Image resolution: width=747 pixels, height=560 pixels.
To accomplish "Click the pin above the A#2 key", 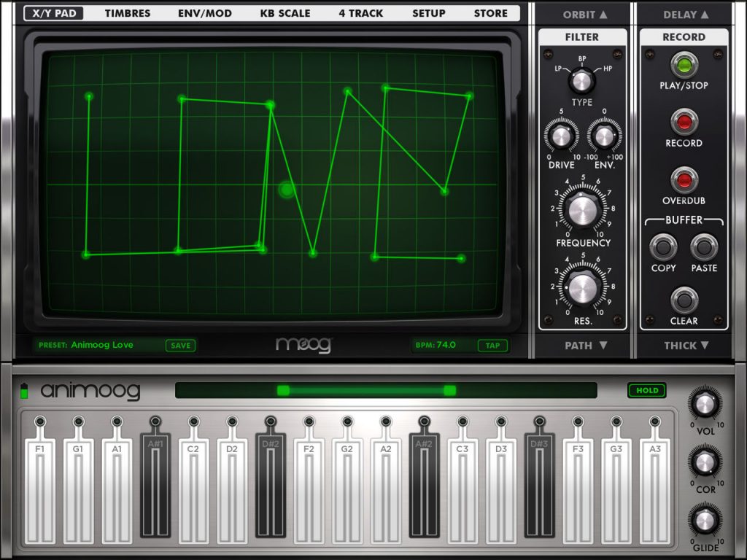I will tap(424, 421).
